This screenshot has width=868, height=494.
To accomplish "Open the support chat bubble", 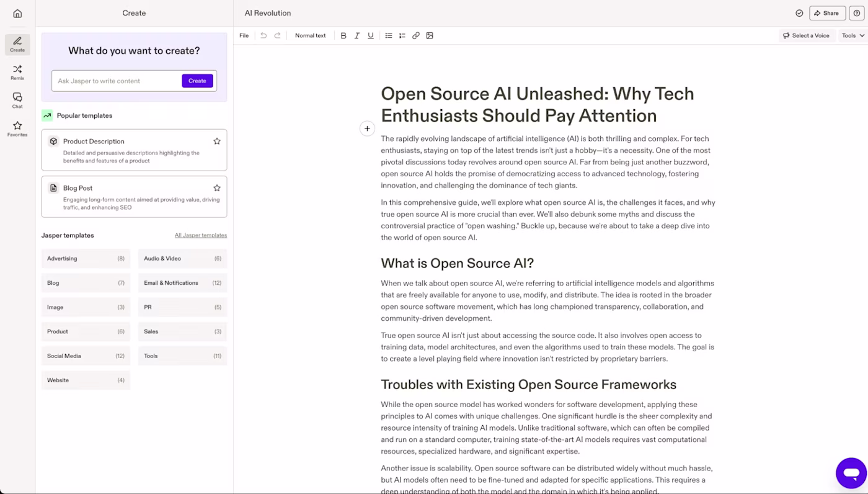I will (x=851, y=473).
